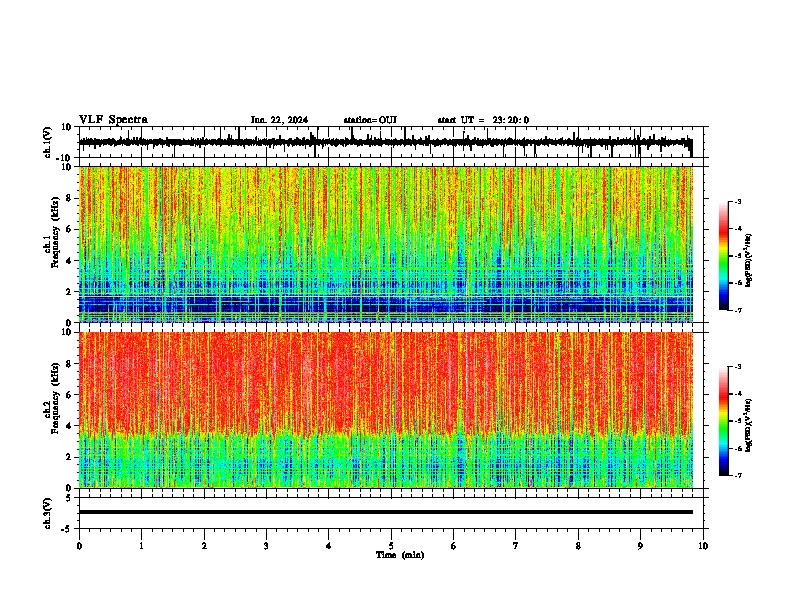Click the ch.3 flat line plot
The image size is (792, 612).
tap(391, 513)
